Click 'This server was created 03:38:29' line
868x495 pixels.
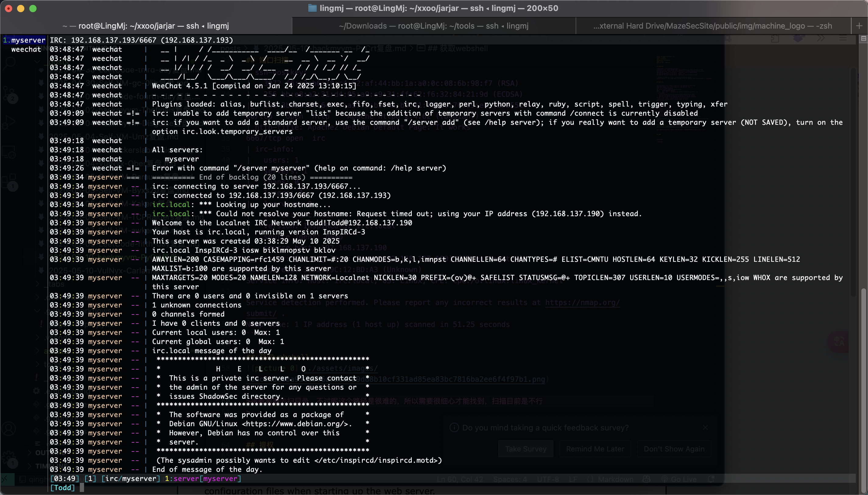pyautogui.click(x=245, y=241)
